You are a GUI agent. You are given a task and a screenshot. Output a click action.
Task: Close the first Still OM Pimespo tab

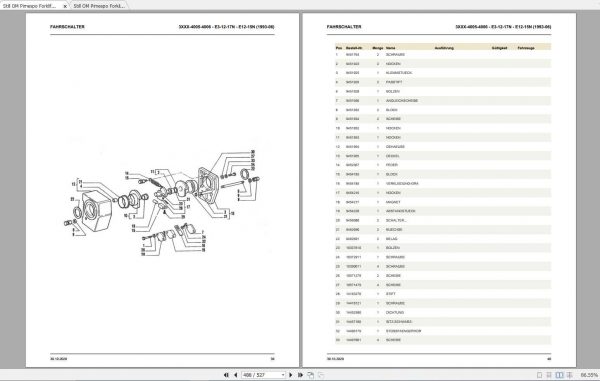pos(65,6)
